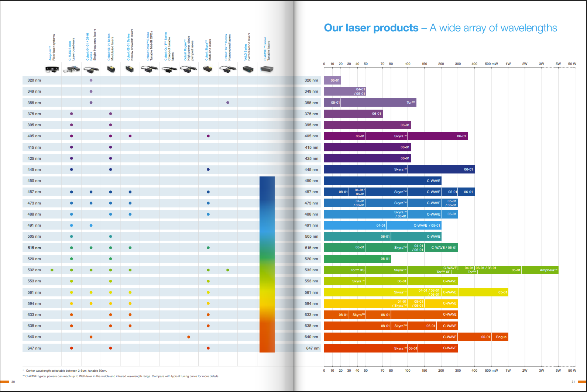Select the C-FLEX laser combiner product image
The width and height of the screenshot is (587, 392).
click(x=71, y=69)
